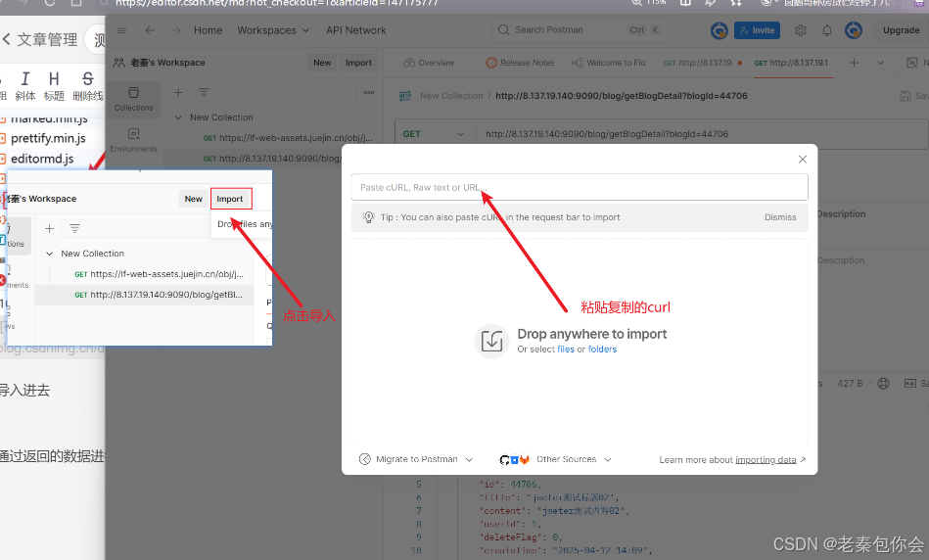Select the juejin GET request in dimmed sidebar
This screenshot has width=929, height=560.
[288, 138]
